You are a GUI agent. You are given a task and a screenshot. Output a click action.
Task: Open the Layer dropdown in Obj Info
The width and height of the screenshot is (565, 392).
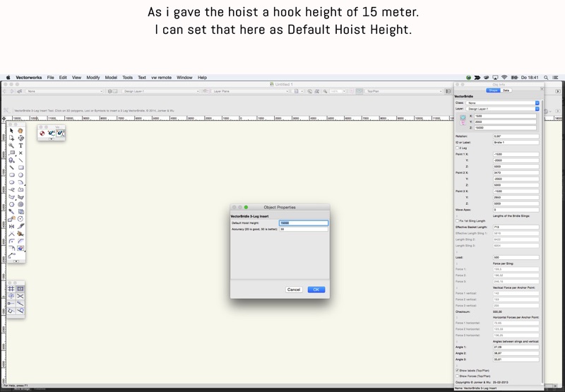pyautogui.click(x=503, y=109)
